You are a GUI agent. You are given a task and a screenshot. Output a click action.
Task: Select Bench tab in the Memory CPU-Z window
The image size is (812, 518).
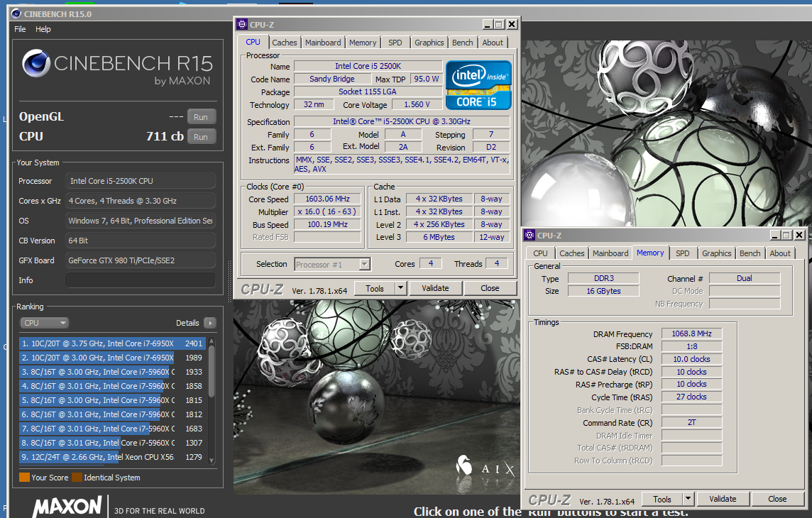(750, 253)
